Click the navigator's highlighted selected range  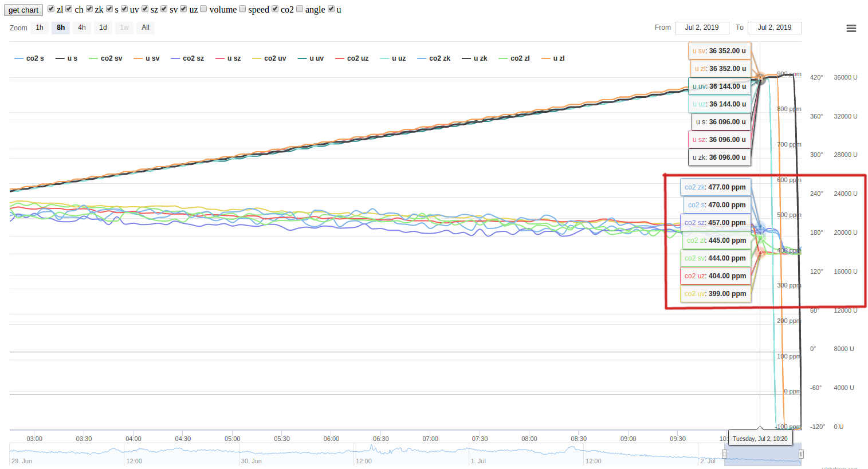coord(763,454)
